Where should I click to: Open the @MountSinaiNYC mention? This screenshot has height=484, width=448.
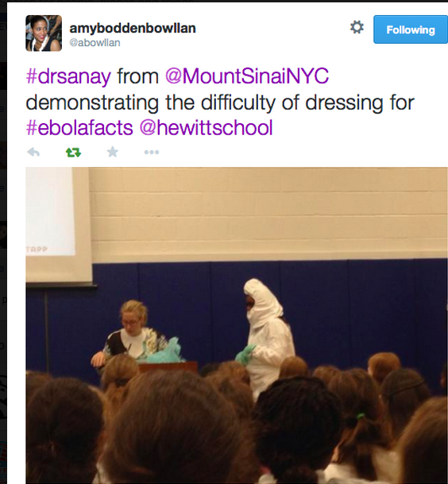247,76
